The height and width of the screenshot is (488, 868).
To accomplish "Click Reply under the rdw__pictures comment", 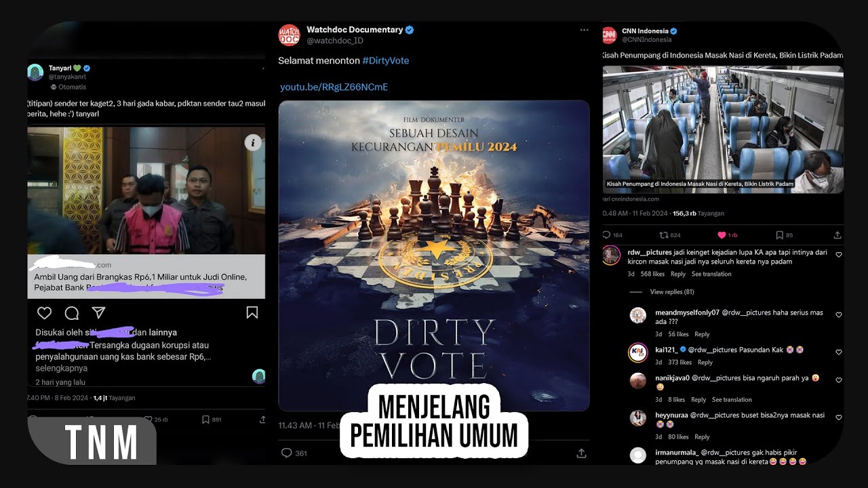I will [x=678, y=274].
